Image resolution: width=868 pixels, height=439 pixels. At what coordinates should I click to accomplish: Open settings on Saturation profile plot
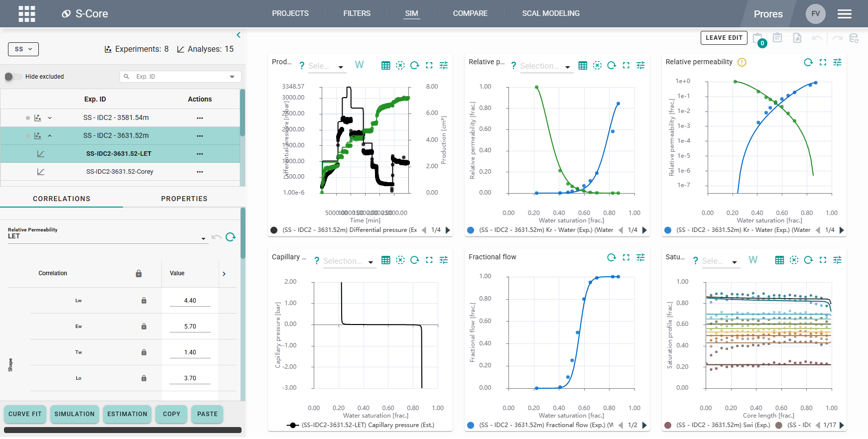(837, 260)
